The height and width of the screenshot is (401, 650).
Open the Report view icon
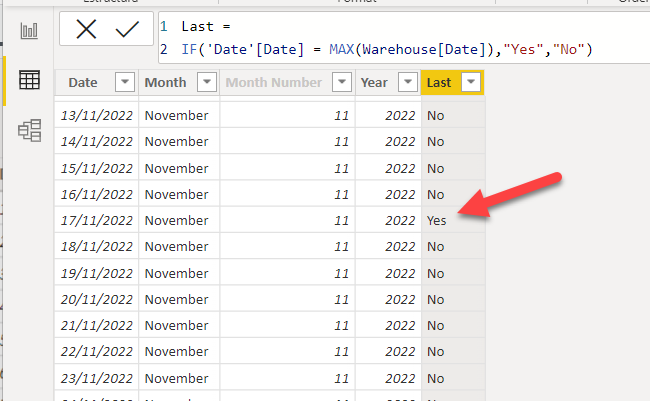29,31
